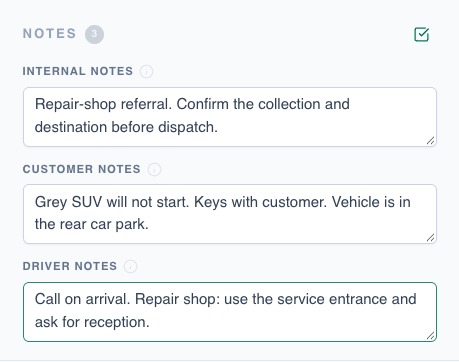
Task: Click the Driver Notes resize handle
Action: pyautogui.click(x=430, y=335)
